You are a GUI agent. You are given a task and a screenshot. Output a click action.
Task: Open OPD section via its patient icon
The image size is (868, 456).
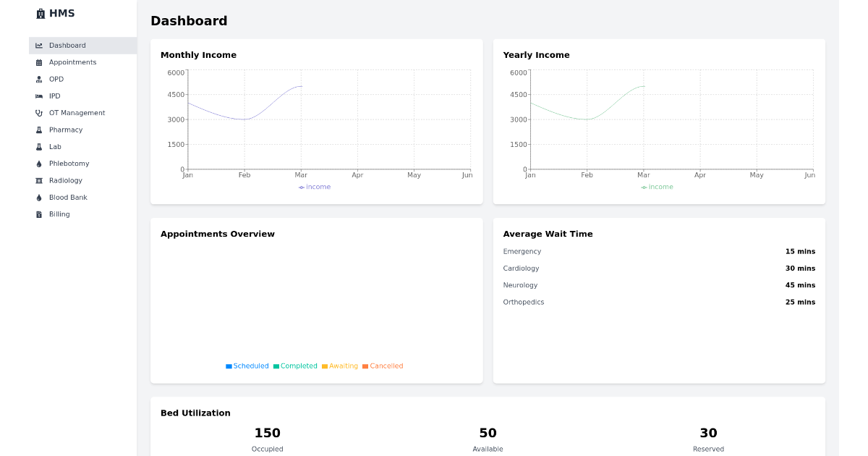(x=38, y=79)
